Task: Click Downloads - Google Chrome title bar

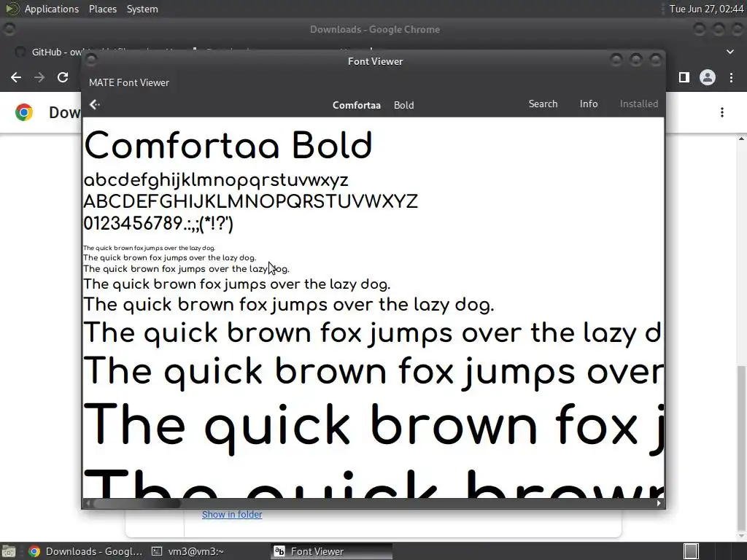Action: pos(374,29)
